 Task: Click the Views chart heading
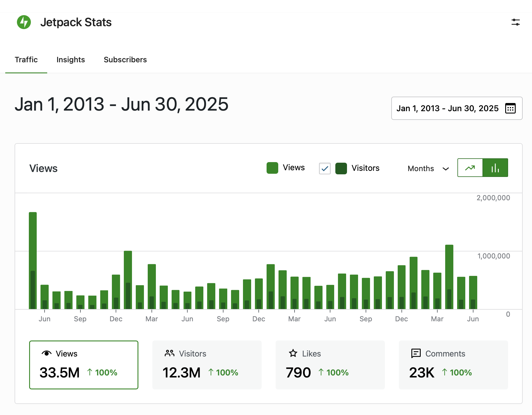(x=43, y=169)
